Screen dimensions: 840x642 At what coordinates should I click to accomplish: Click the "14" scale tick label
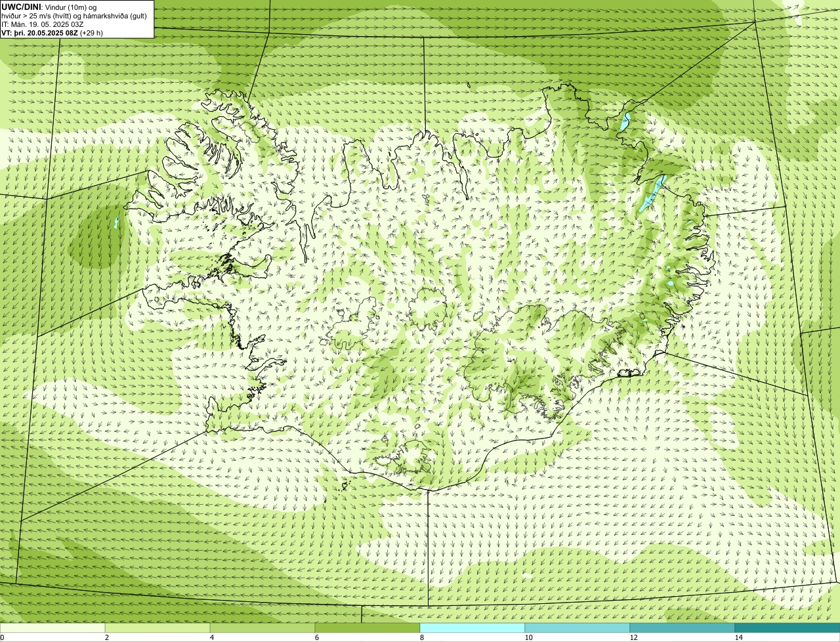click(x=738, y=637)
